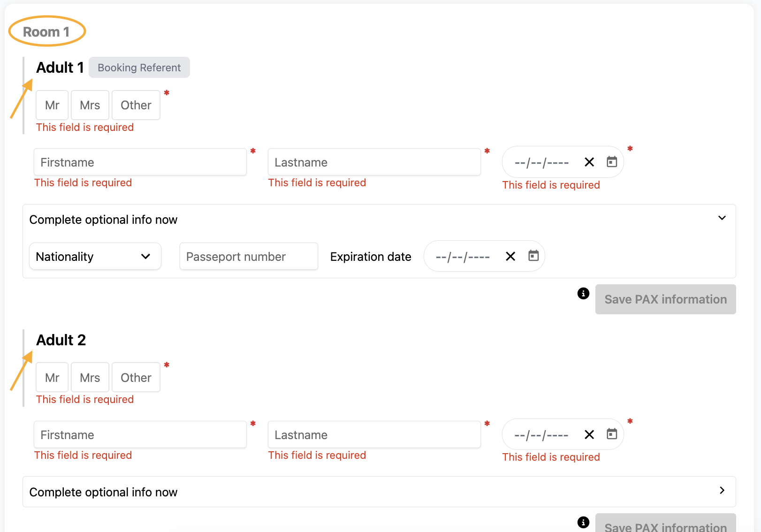Viewport: 761px width, 532px height.
Task: Select Mrs title for Adult 1
Action: point(90,105)
